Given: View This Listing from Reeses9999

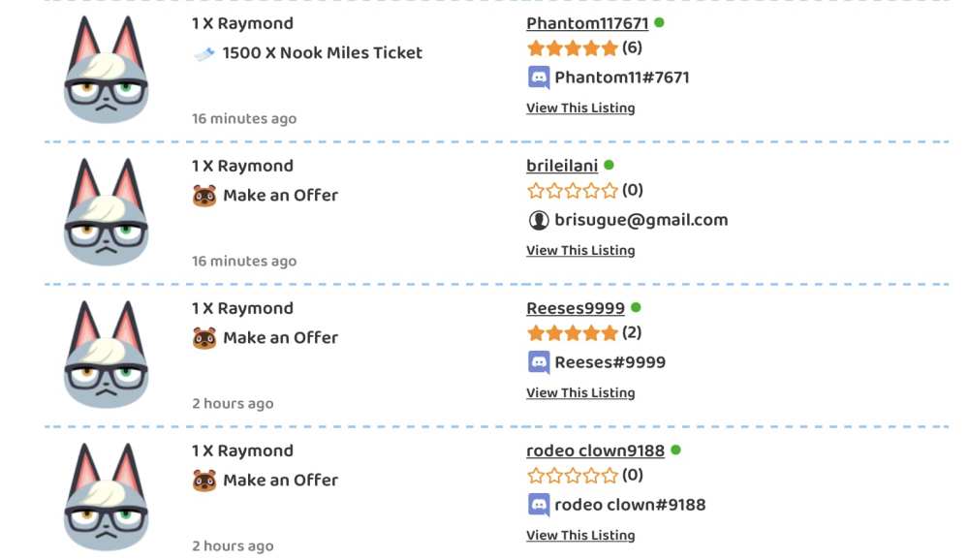Looking at the screenshot, I should (580, 392).
